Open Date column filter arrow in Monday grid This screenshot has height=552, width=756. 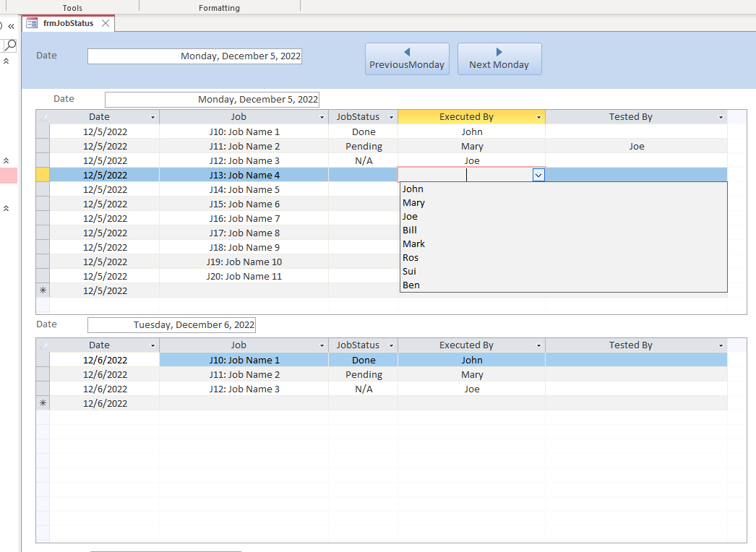pos(153,117)
